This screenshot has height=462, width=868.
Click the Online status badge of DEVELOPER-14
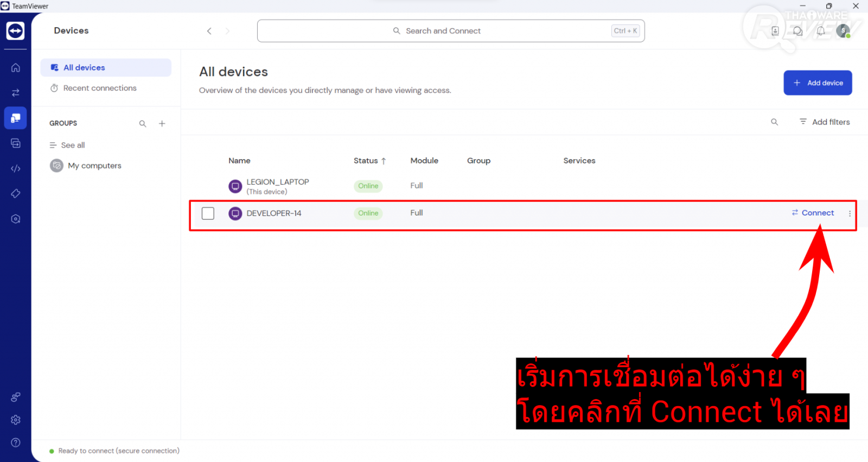pyautogui.click(x=368, y=213)
